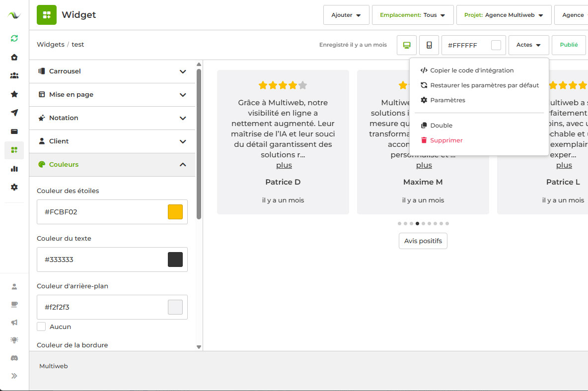
Task: Expand sidebar with double chevron icon
Action: point(14,376)
